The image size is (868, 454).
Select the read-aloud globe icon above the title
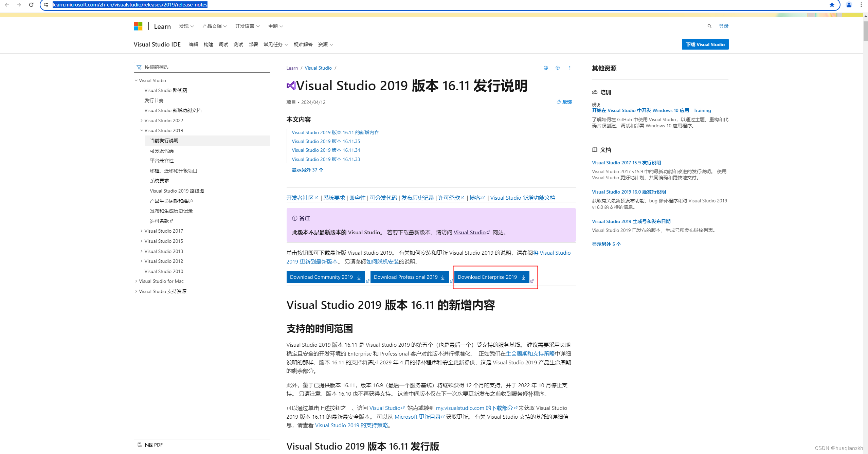[546, 68]
